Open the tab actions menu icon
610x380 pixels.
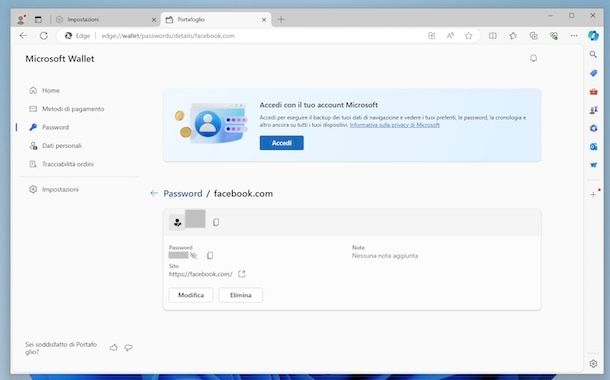coord(38,19)
